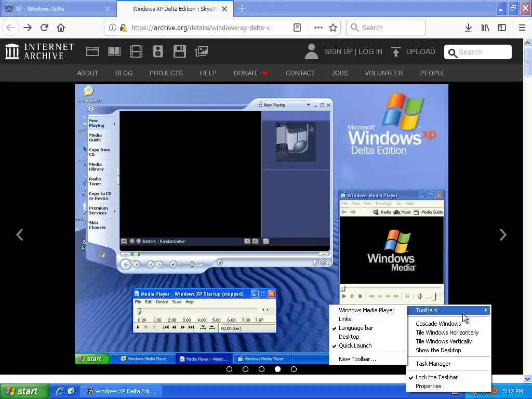Open the Library menu

pyautogui.click(x=485, y=28)
